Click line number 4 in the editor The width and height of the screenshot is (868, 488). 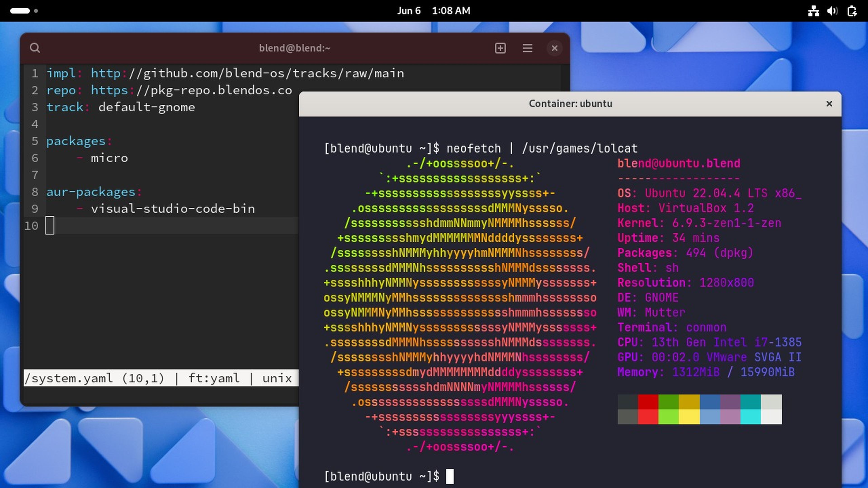35,124
